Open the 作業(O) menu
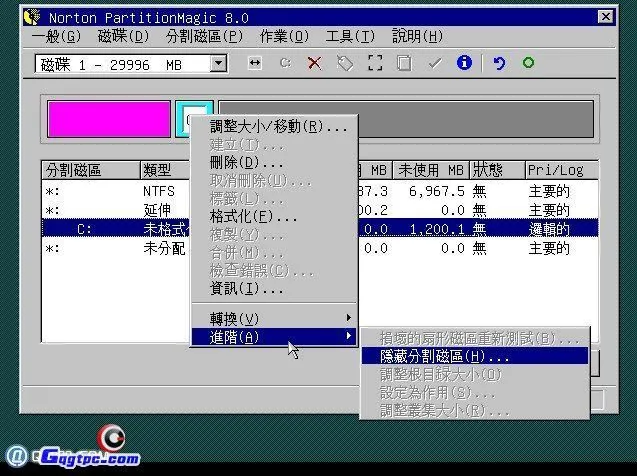 [x=284, y=37]
